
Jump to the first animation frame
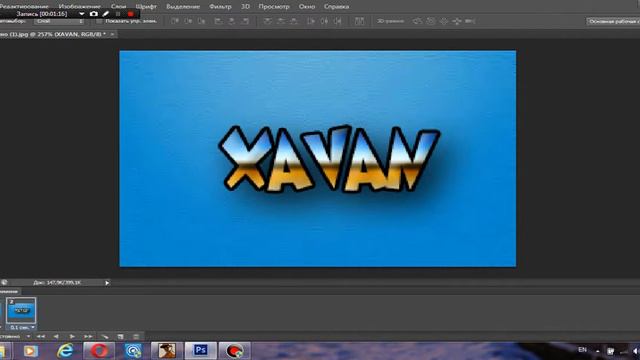41,337
